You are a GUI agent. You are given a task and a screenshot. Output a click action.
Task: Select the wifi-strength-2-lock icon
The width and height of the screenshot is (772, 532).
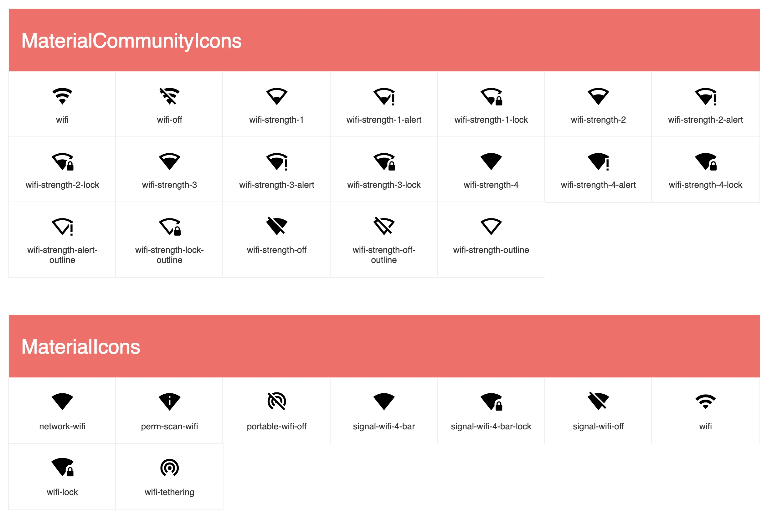pyautogui.click(x=62, y=162)
